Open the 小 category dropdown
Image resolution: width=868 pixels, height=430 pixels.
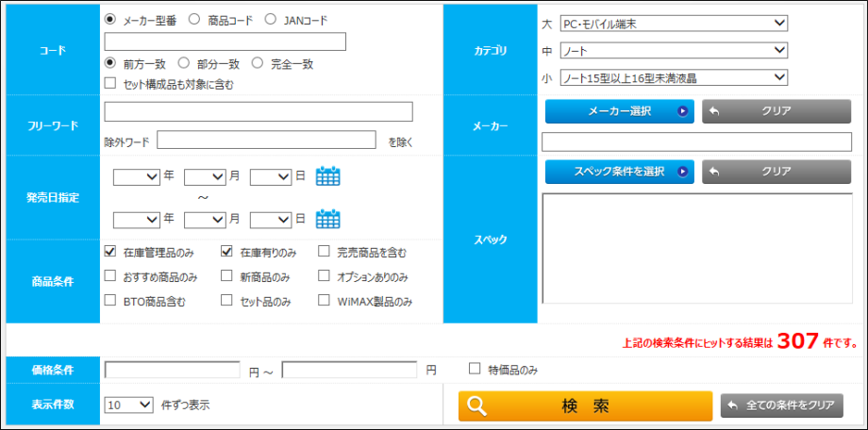point(674,77)
